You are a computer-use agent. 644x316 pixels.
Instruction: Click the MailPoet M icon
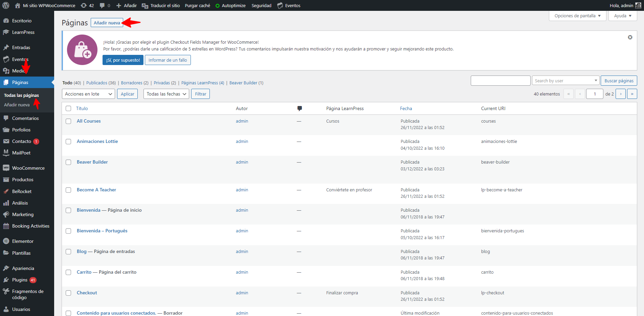[x=6, y=153]
